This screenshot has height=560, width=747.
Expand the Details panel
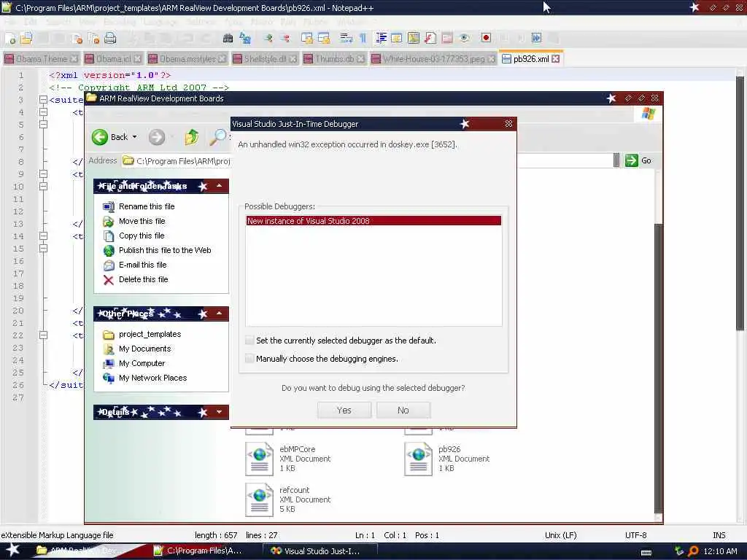[219, 412]
